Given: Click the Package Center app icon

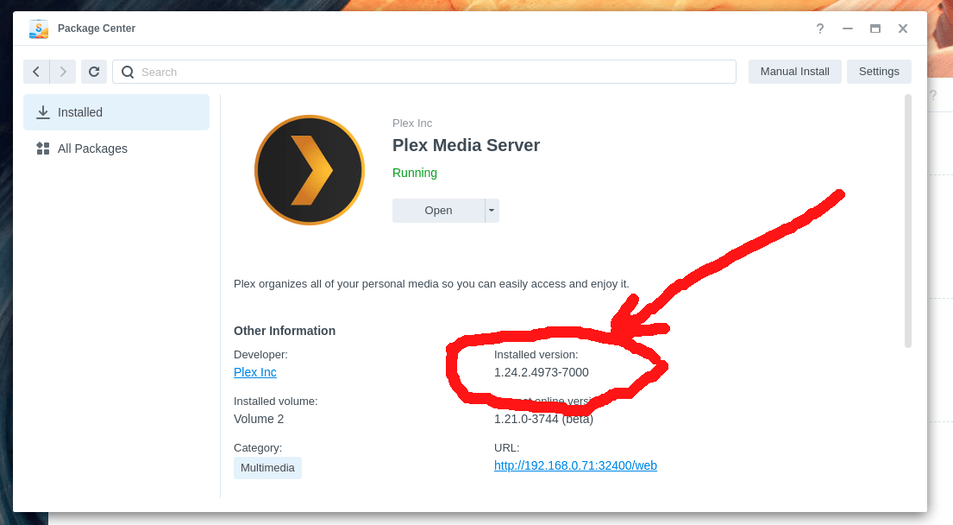Looking at the screenshot, I should [38, 29].
